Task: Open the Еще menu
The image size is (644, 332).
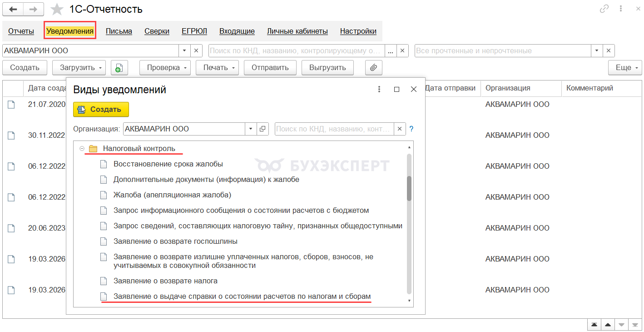Action: (x=625, y=68)
